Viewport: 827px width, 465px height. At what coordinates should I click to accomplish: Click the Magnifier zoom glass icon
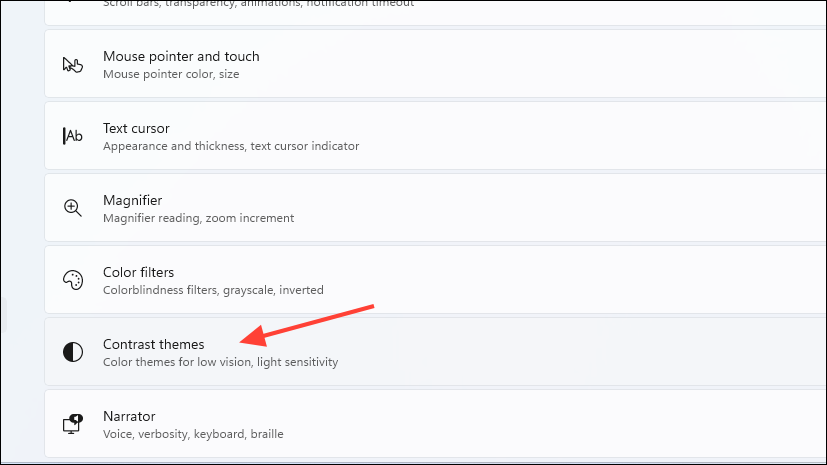72,208
